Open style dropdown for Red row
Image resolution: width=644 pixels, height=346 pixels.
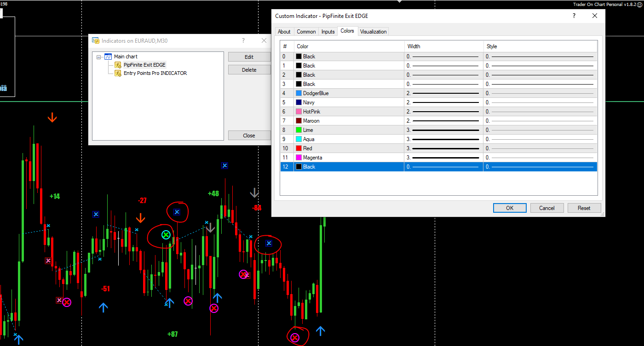tap(540, 148)
